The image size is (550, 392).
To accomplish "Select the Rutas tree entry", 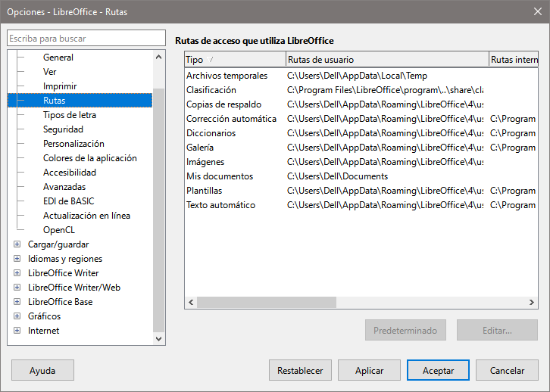I will [80, 101].
